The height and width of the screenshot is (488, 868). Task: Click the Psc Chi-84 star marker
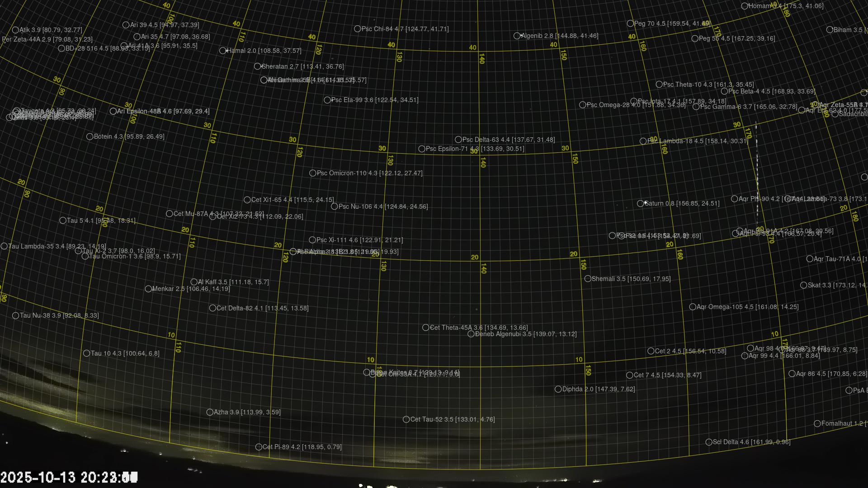click(358, 29)
